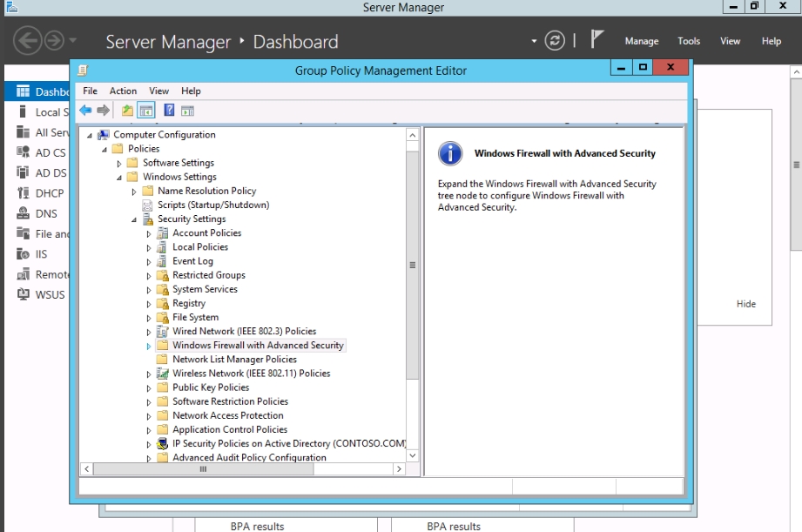Select Software Restriction Policies item

tap(230, 401)
